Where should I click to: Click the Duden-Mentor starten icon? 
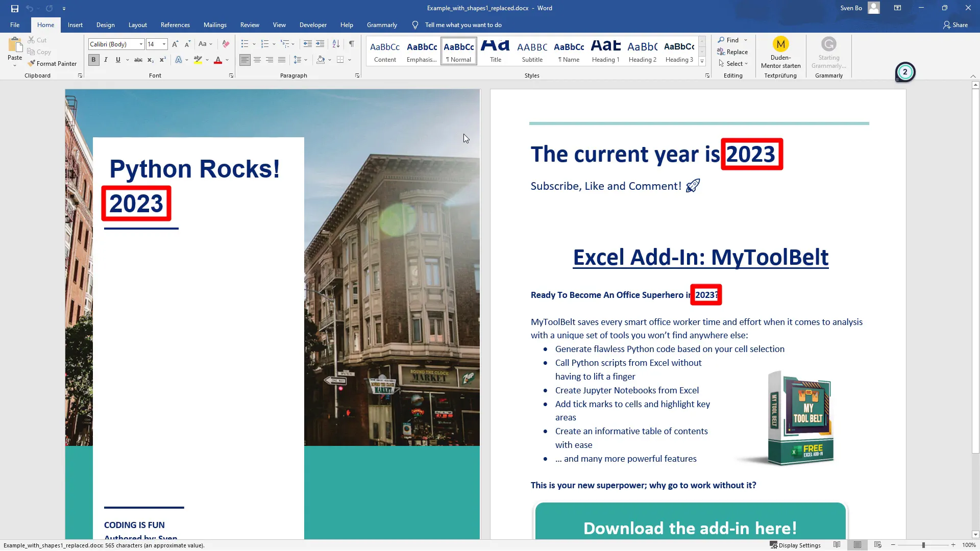[780, 44]
